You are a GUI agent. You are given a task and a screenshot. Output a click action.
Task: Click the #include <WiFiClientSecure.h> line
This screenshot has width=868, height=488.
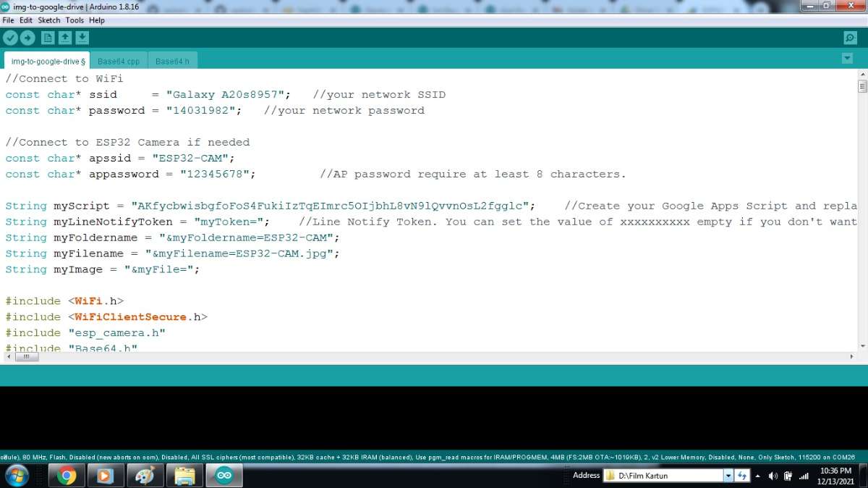(106, 317)
